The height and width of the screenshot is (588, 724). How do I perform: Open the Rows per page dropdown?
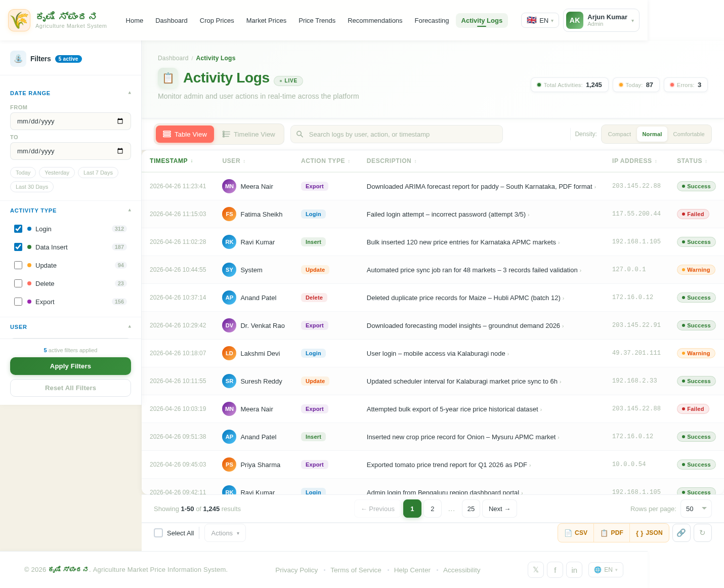(696, 509)
